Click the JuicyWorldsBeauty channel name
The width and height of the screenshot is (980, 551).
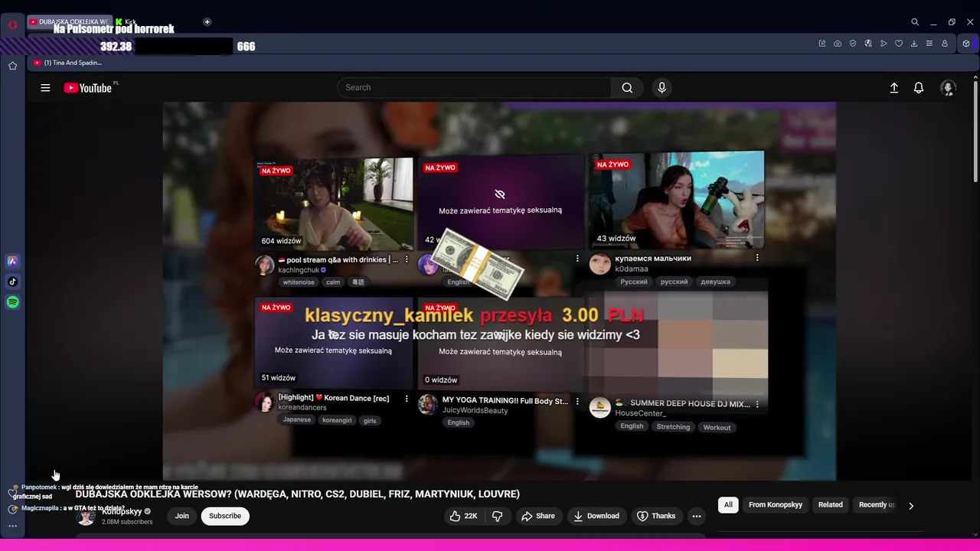pyautogui.click(x=475, y=411)
